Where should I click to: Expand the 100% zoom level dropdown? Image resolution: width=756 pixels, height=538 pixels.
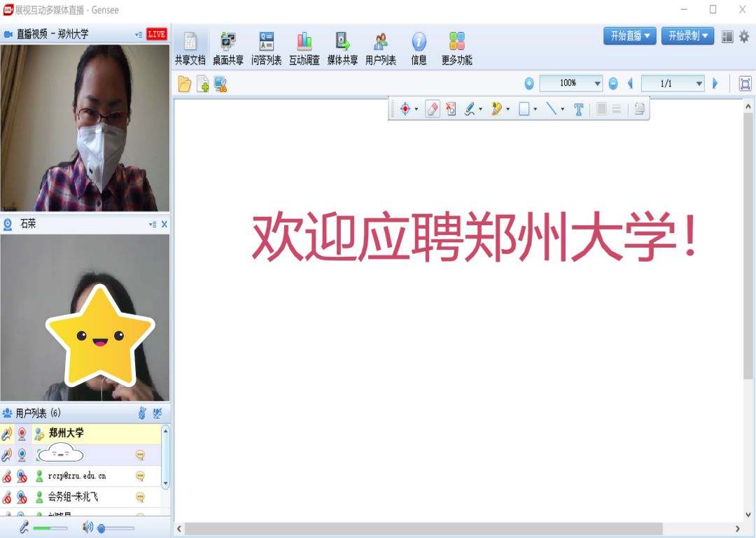pos(597,84)
